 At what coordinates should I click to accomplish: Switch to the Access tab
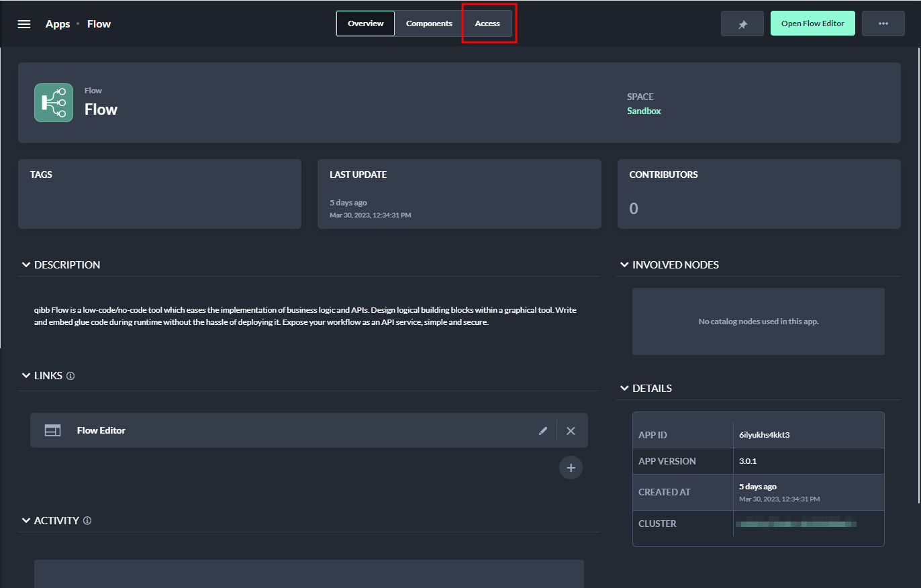coord(487,23)
